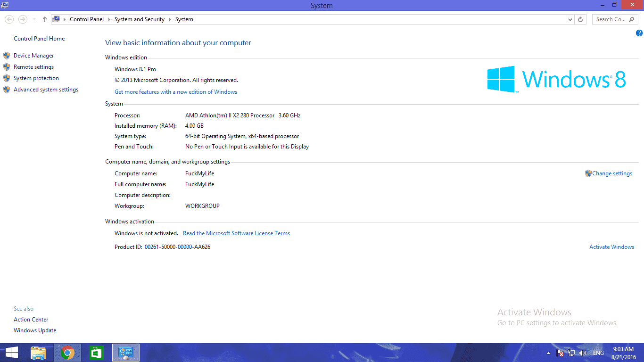Launch File Explorer from the taskbar
Image resolution: width=644 pixels, height=362 pixels.
coord(38,353)
